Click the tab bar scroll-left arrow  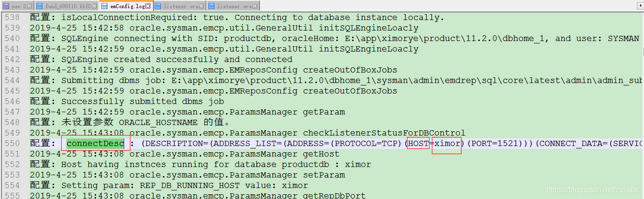click(640, 6)
